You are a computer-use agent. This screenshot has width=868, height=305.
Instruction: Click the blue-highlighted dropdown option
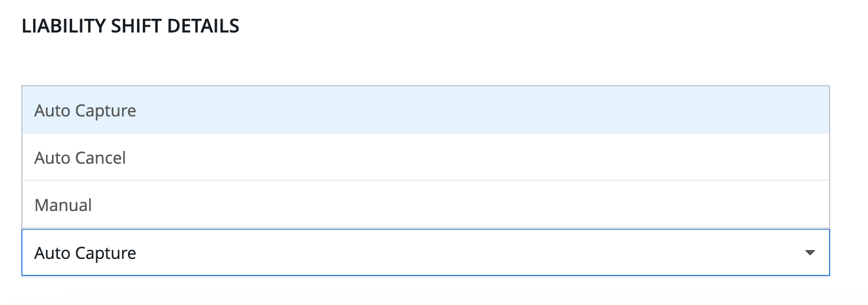click(x=425, y=111)
